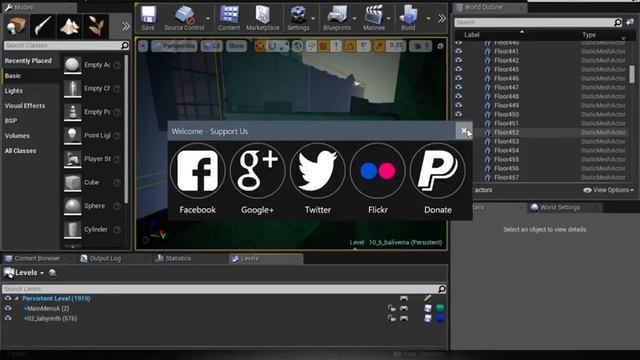The width and height of the screenshot is (640, 360).
Task: Click the Build toolbar icon
Action: [x=408, y=18]
